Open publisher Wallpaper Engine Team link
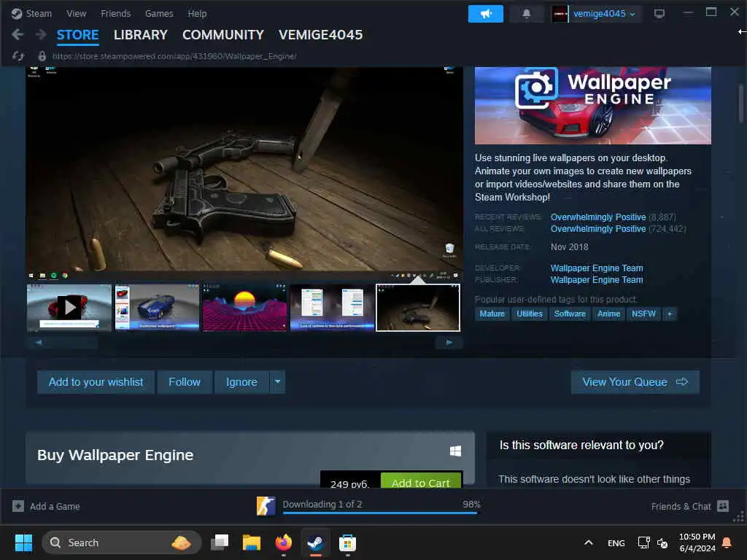Viewport: 747px width, 560px height. tap(597, 280)
